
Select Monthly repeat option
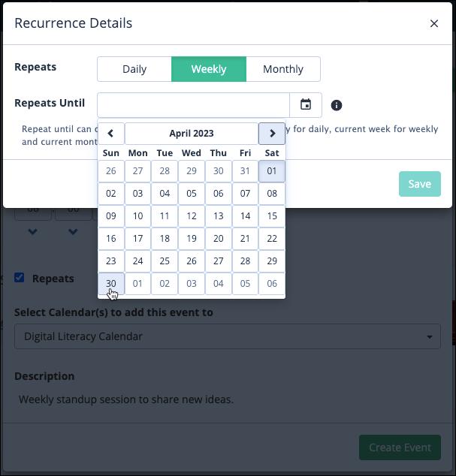pyautogui.click(x=283, y=69)
